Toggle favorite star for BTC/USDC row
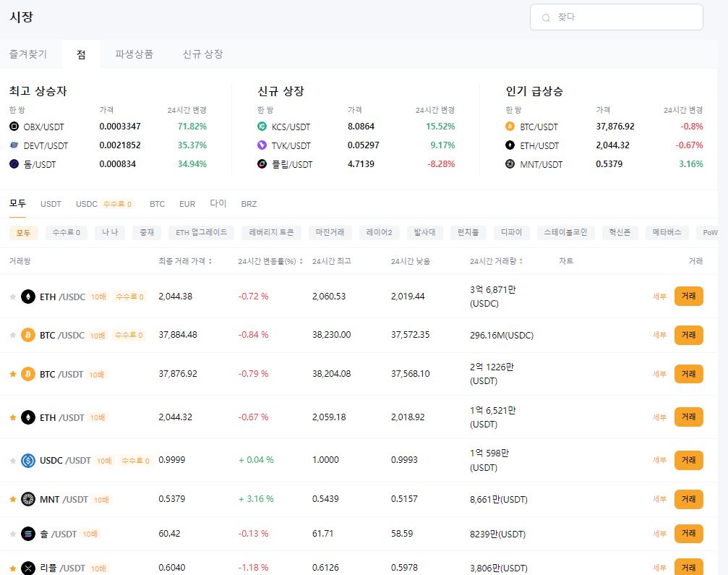728x575 pixels. coord(13,336)
